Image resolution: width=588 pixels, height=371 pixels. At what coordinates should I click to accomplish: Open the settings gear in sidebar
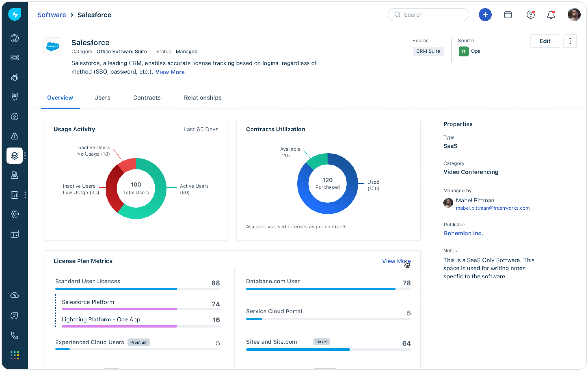pyautogui.click(x=15, y=214)
